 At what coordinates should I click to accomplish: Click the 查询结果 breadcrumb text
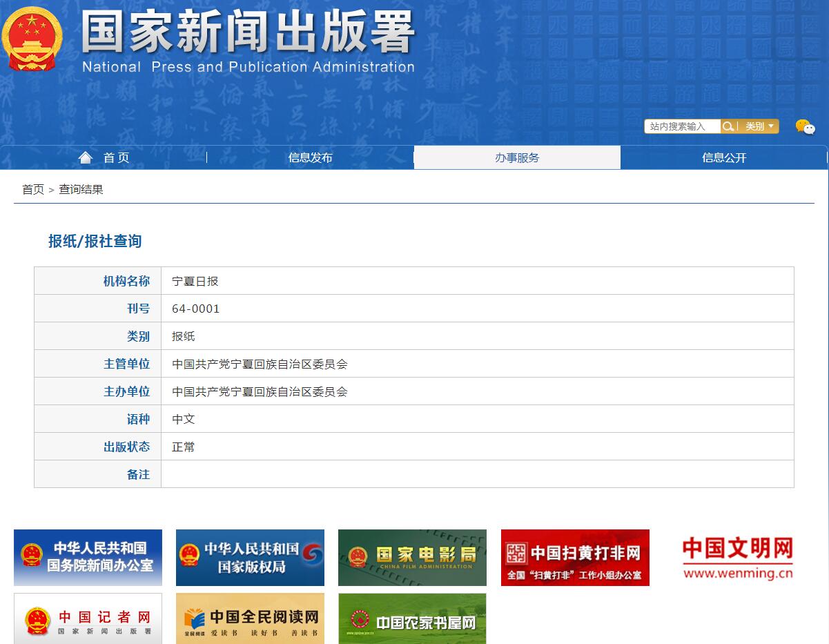point(81,189)
